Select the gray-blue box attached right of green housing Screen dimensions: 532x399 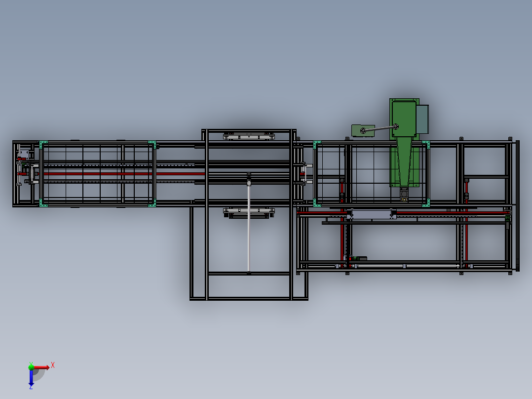422,119
